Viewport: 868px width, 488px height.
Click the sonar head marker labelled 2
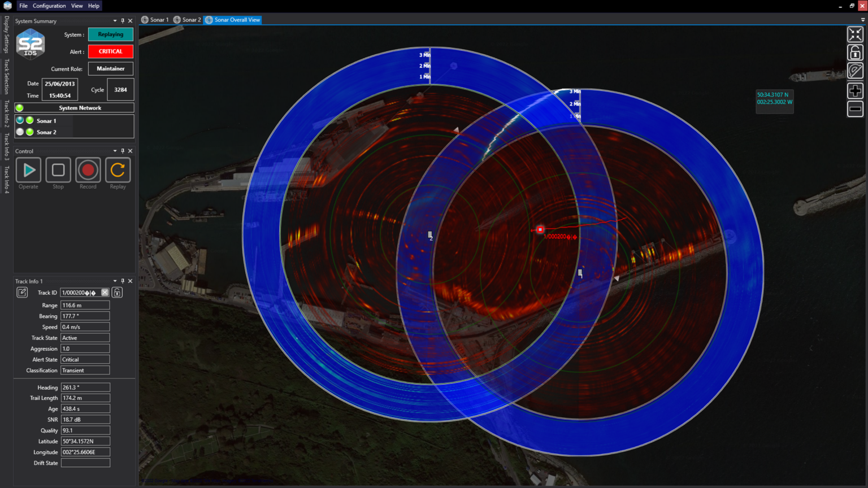pyautogui.click(x=430, y=235)
